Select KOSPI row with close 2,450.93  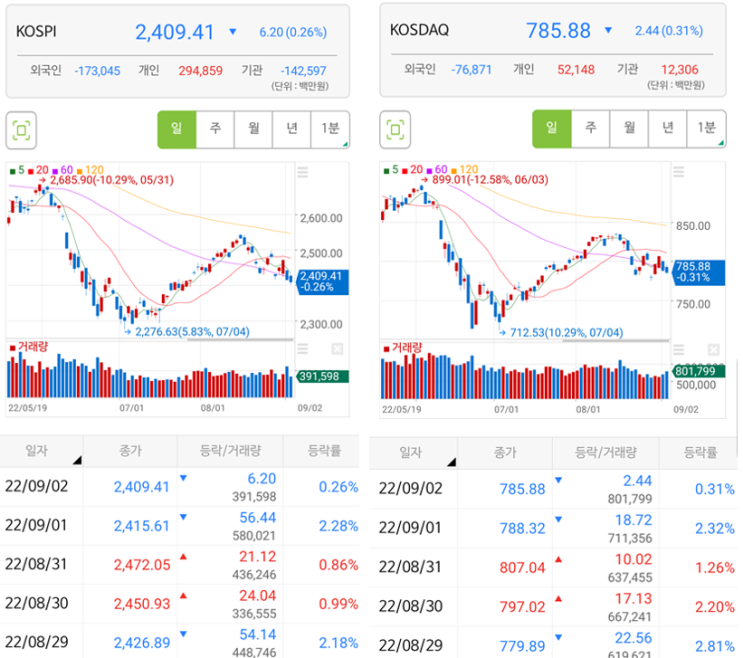pyautogui.click(x=180, y=604)
